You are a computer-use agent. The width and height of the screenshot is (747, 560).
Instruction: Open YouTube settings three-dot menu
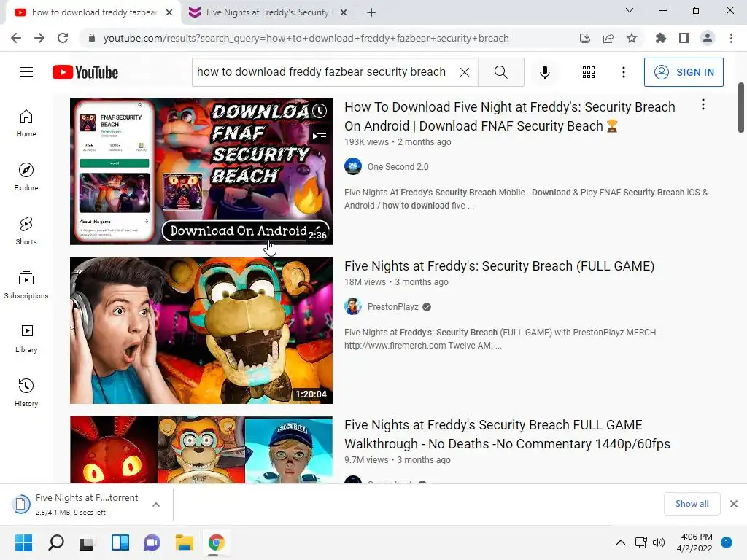click(x=624, y=72)
